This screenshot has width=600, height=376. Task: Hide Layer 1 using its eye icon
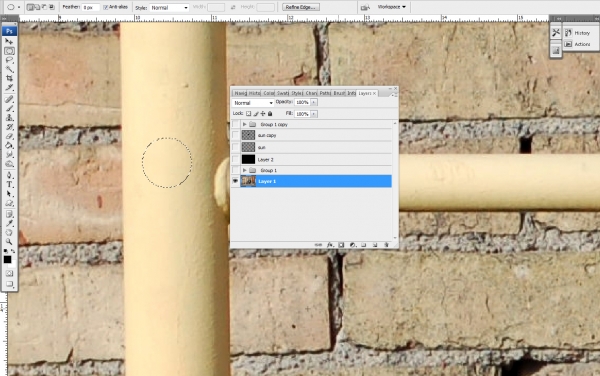235,181
